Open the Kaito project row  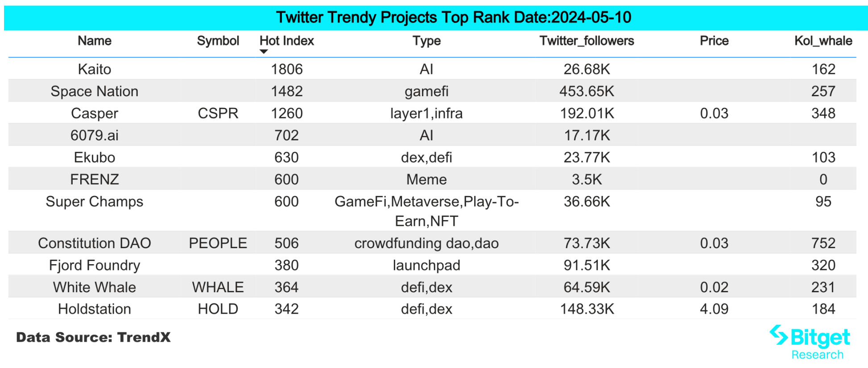pos(95,69)
